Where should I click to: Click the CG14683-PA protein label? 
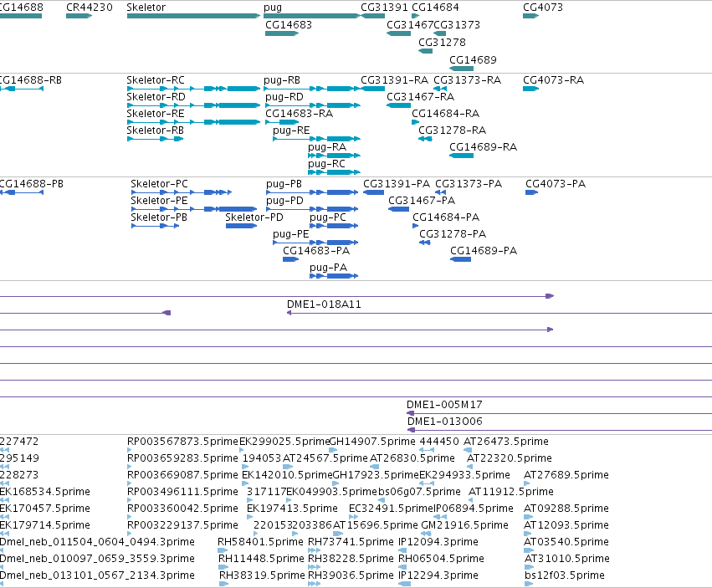[316, 251]
